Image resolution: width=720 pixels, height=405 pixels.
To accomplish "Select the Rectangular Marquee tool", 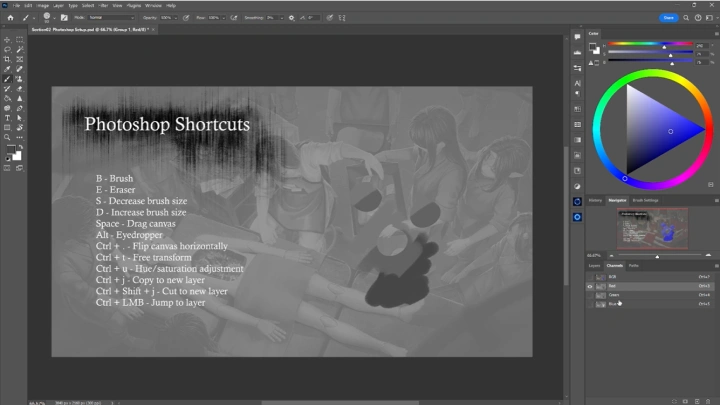I will tap(20, 40).
